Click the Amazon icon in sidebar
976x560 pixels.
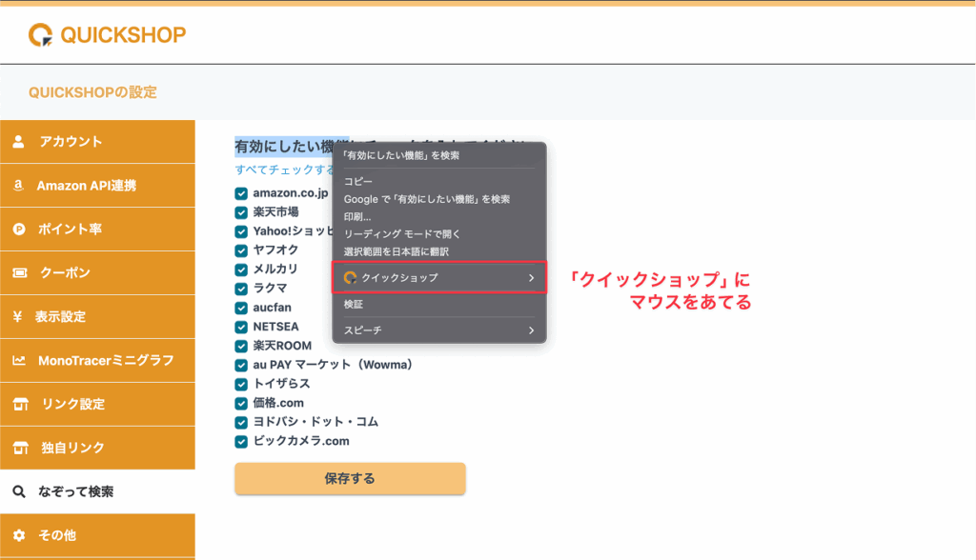pos(19,186)
